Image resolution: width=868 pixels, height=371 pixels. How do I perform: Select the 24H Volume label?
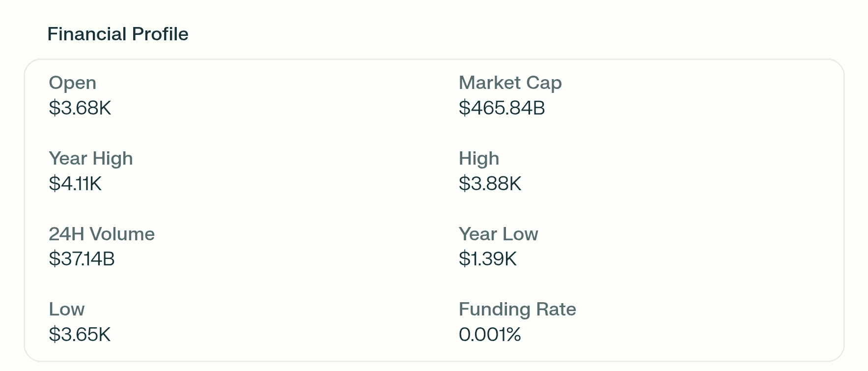102,234
